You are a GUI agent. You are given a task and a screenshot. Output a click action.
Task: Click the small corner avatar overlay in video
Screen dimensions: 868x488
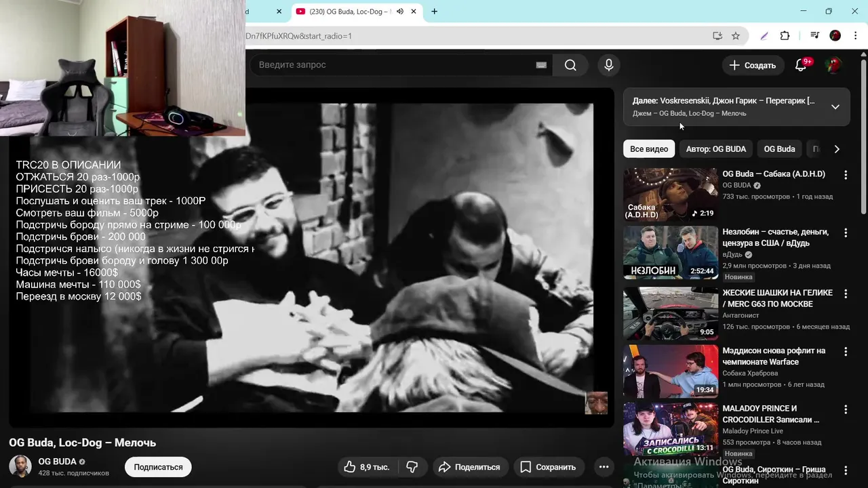pos(596,403)
